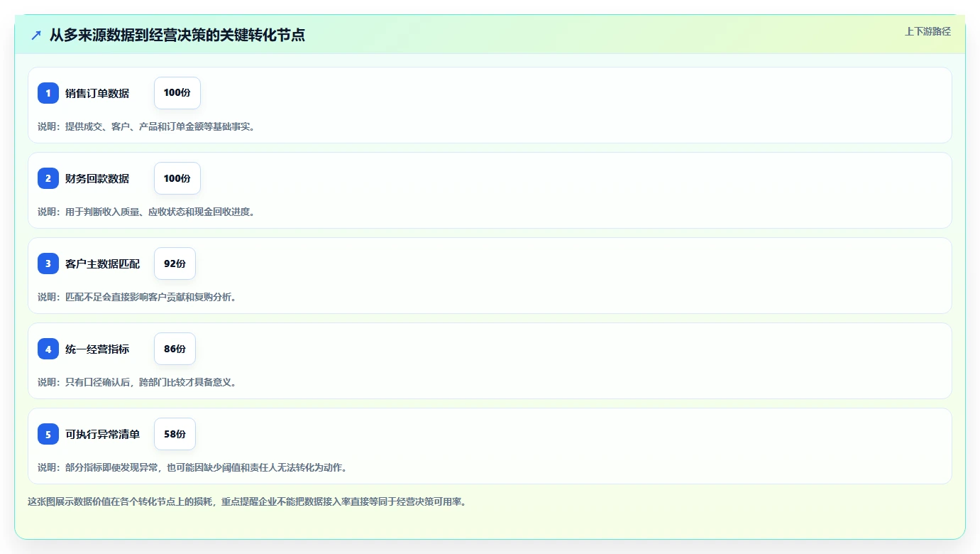Click the 86份 value chip
Viewport: 980px width, 554px height.
click(x=175, y=349)
